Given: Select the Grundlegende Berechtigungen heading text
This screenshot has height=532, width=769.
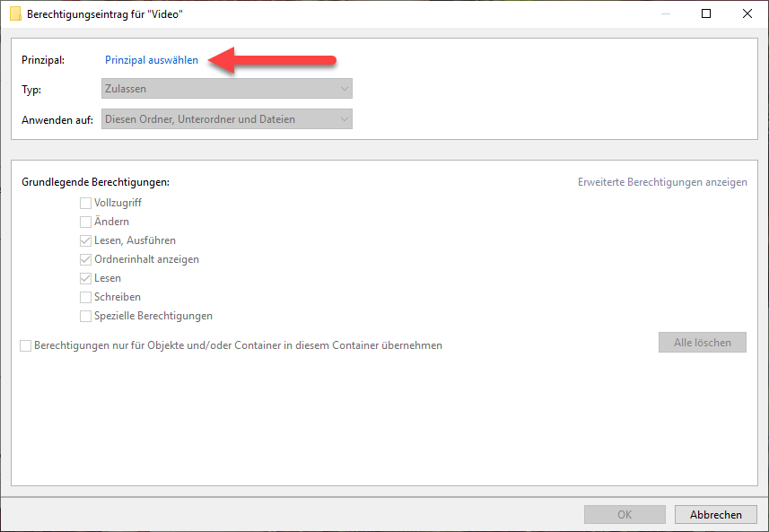Looking at the screenshot, I should click(x=96, y=182).
